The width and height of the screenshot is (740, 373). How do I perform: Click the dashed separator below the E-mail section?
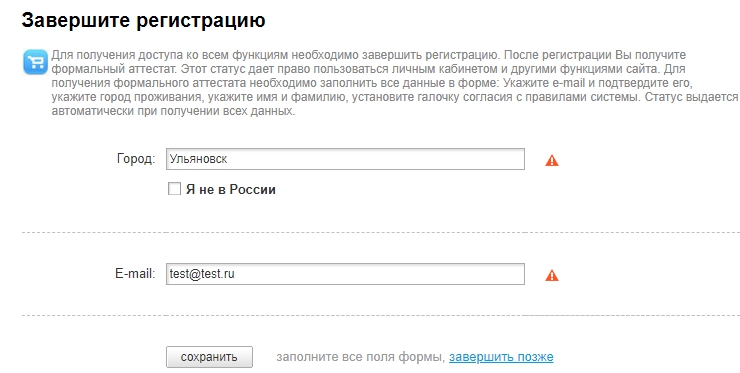coord(380,315)
